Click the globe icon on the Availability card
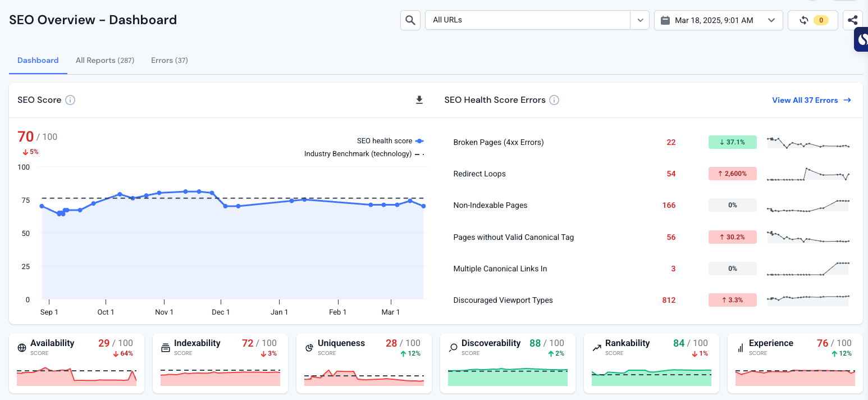 click(x=21, y=347)
